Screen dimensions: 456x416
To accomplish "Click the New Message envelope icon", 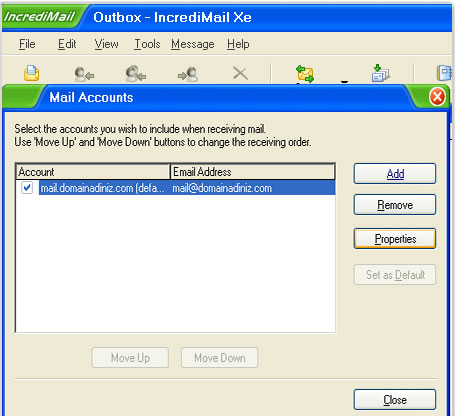I will point(31,73).
